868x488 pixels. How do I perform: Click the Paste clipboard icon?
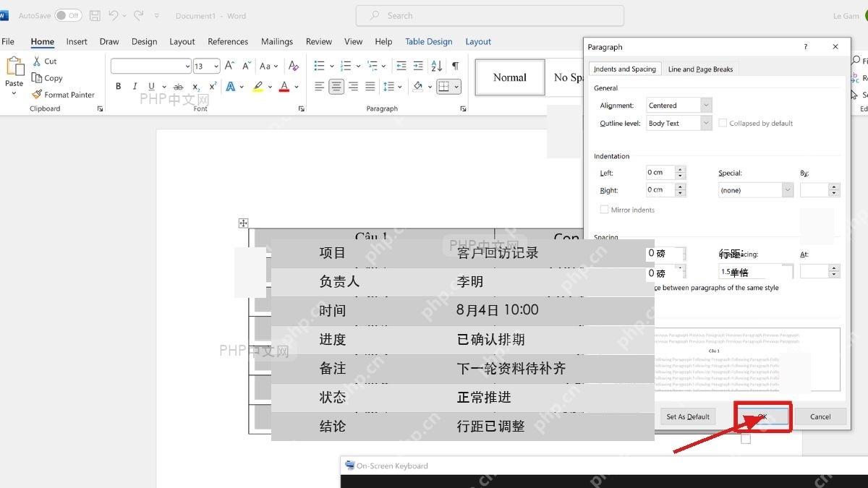(x=14, y=67)
